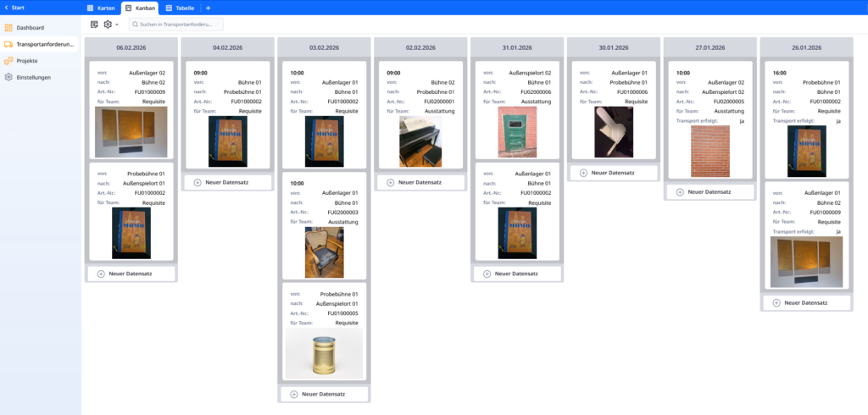Screen dimensions: 868x415
Task: Click FU01000009 in the 06.02.2026 column
Action: 149,91
